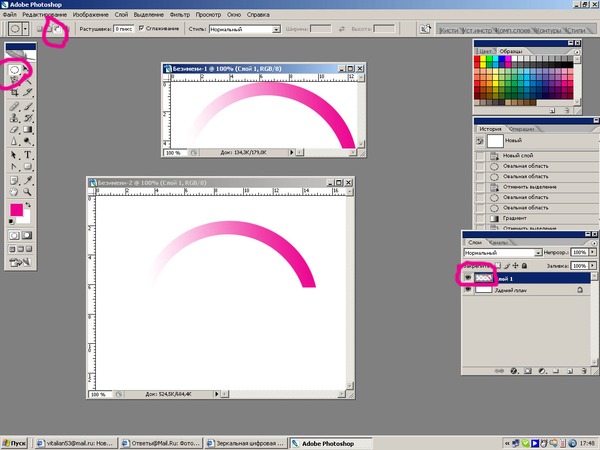This screenshot has height=450, width=600.
Task: Toggle lock all padlock in Layers panel
Action: pos(525,265)
